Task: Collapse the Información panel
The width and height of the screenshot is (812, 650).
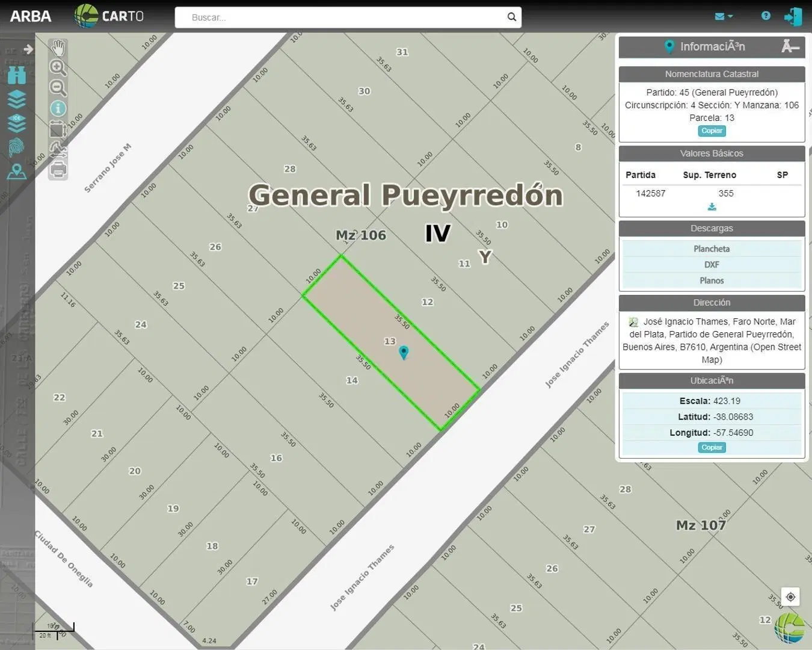Action: point(790,46)
